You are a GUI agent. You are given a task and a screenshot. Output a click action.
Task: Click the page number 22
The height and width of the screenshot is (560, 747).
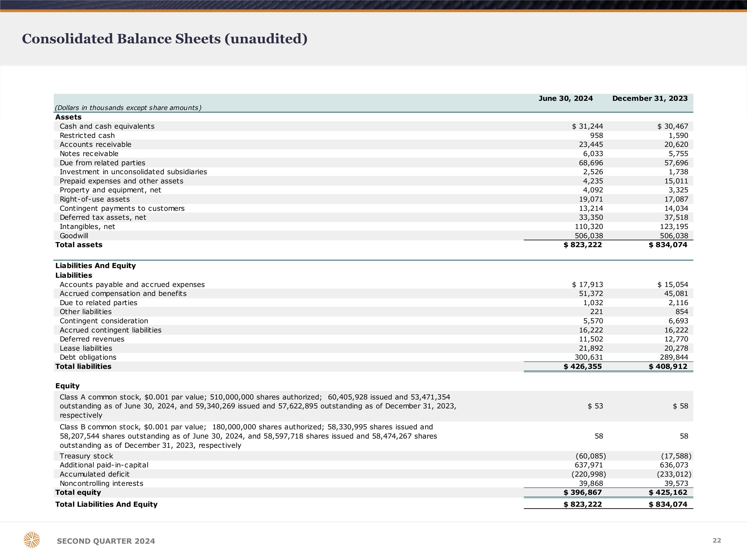[717, 540]
